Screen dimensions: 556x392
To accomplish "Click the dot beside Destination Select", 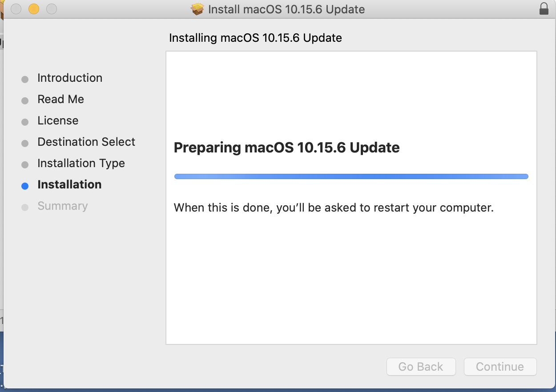I will pos(24,143).
